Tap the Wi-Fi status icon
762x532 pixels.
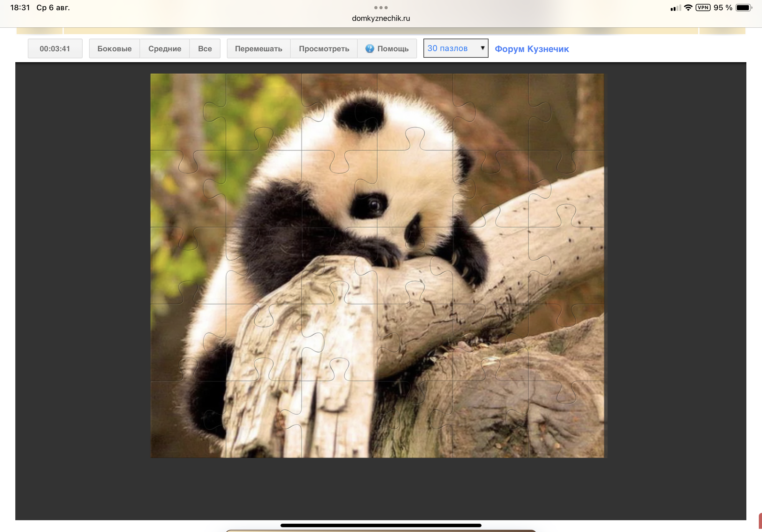(x=688, y=7)
